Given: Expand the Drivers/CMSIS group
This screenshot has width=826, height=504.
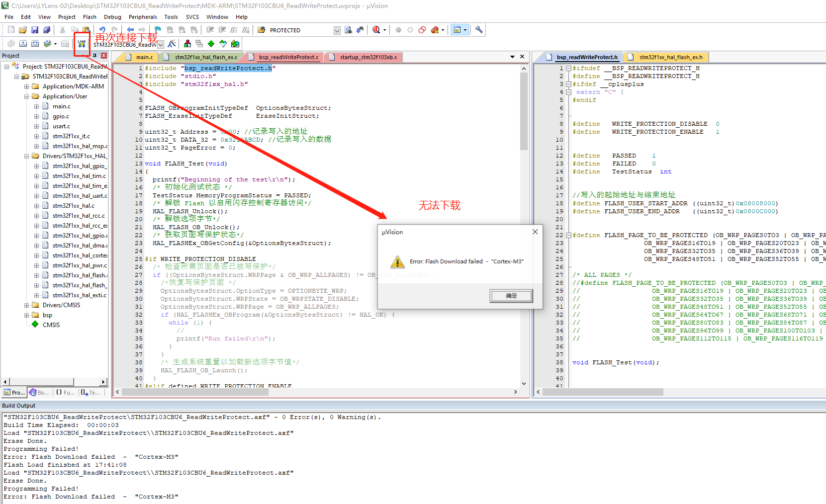Looking at the screenshot, I should pos(26,305).
